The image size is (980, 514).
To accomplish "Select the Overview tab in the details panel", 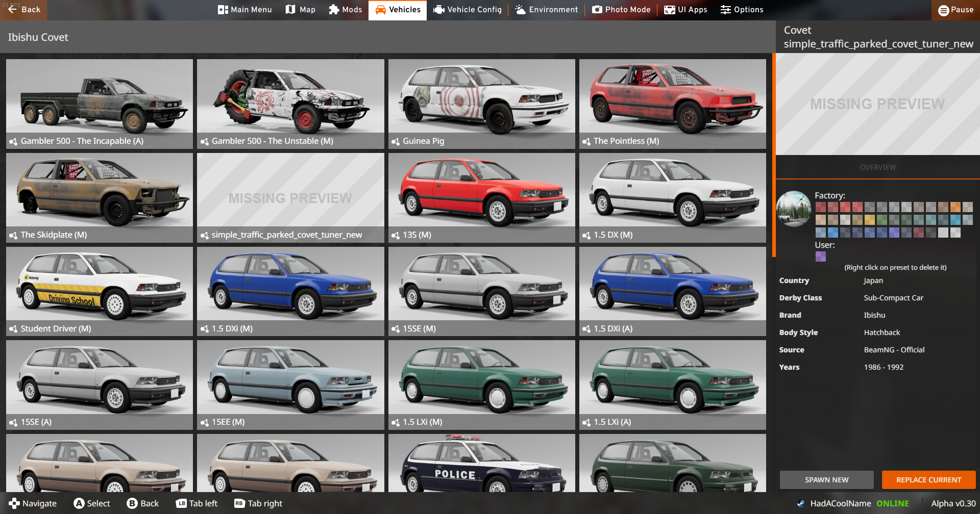I will coord(878,167).
